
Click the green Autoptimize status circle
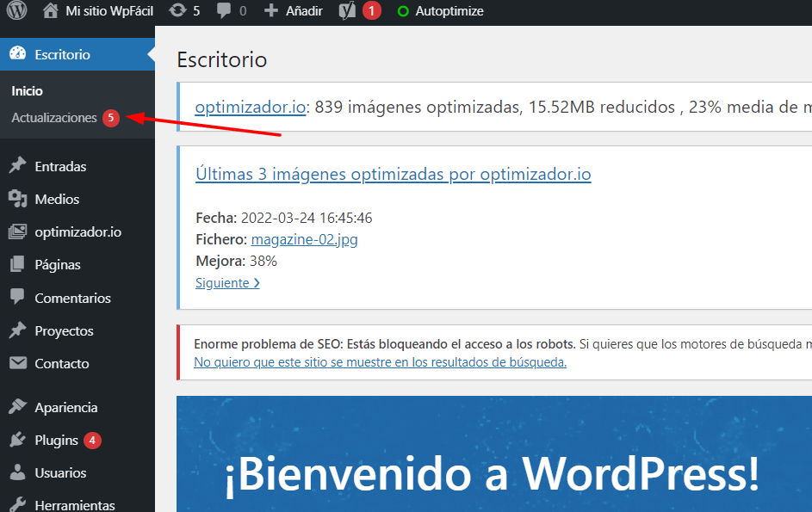(x=403, y=11)
